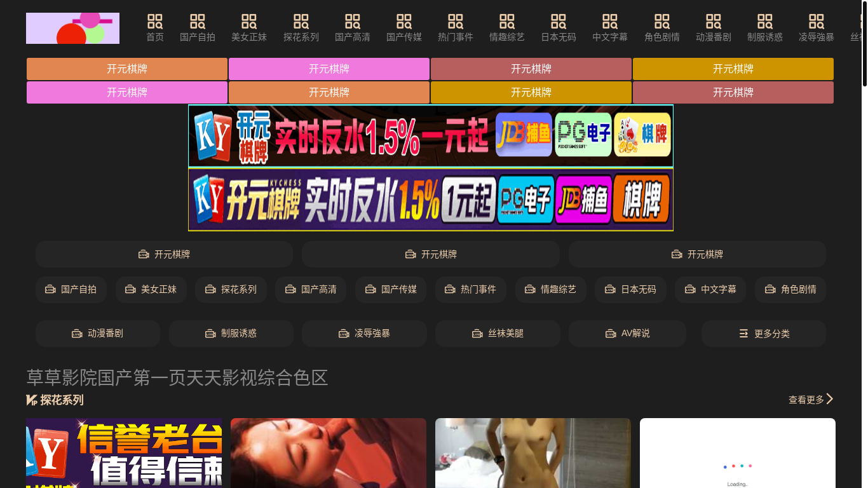This screenshot has height=488, width=868.
Task: Open the 国产自拍 category pill
Action: [x=71, y=289]
